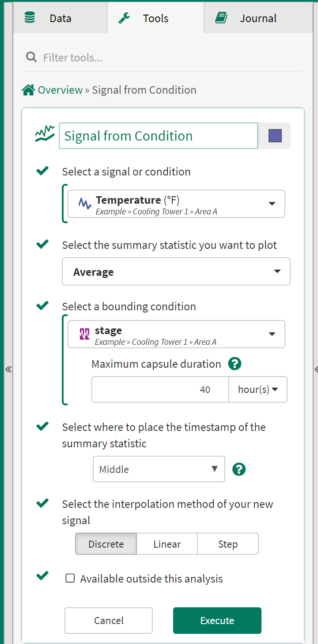Switch to the Journal tab
This screenshot has width=318, height=644.
coord(258,18)
